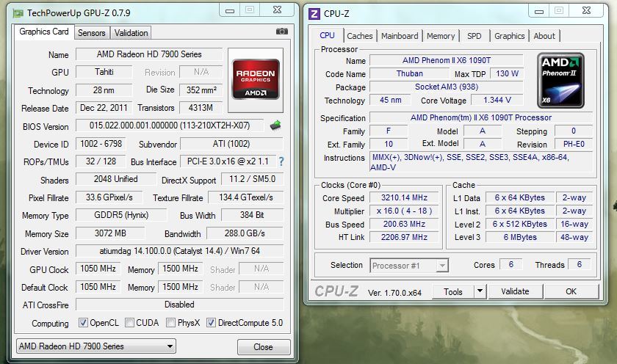617x364 pixels.
Task: Click the Max TDP value '130 W'
Action: click(x=508, y=73)
